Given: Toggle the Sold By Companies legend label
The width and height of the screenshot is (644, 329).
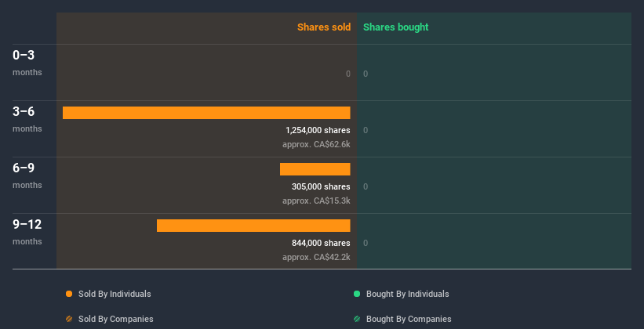Looking at the screenshot, I should (115, 319).
